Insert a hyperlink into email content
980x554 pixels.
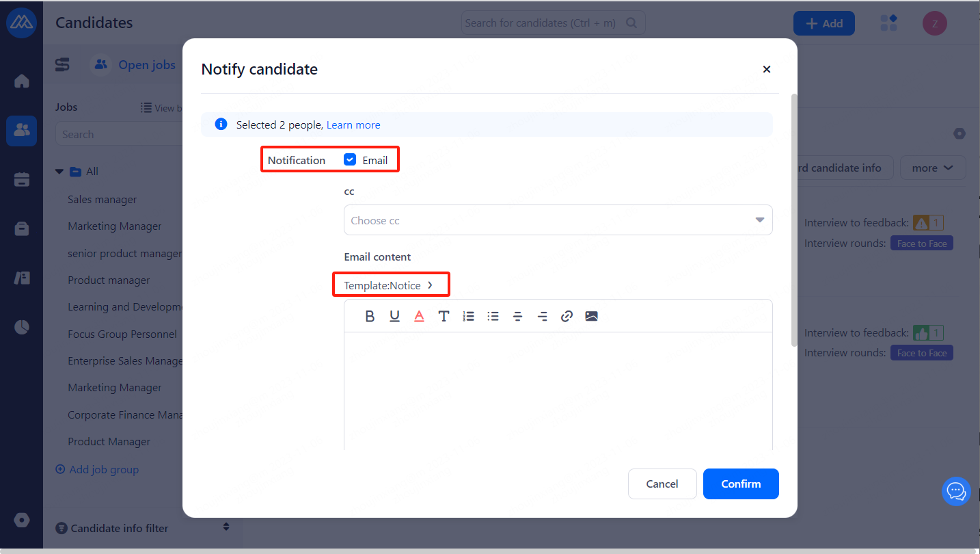coord(567,316)
